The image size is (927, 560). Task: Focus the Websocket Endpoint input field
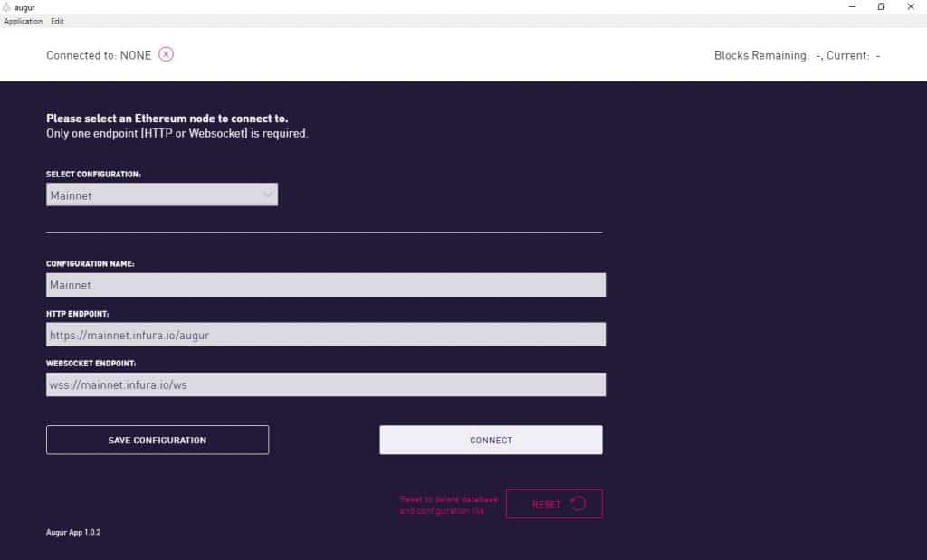(x=326, y=384)
